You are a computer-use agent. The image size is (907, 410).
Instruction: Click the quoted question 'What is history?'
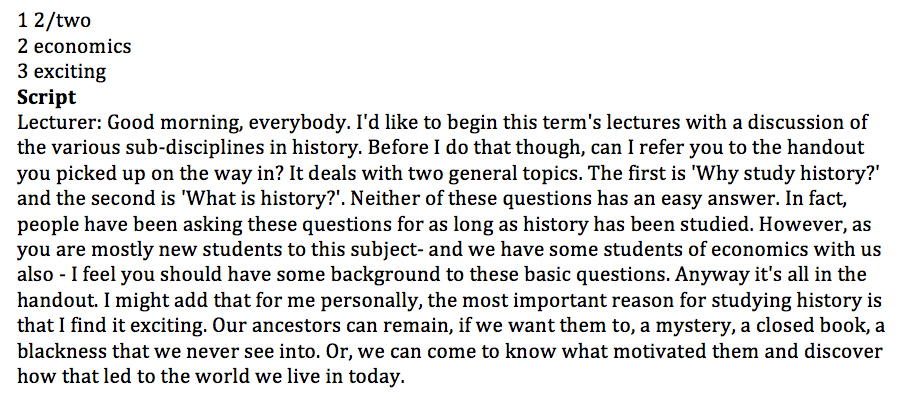pyautogui.click(x=263, y=199)
